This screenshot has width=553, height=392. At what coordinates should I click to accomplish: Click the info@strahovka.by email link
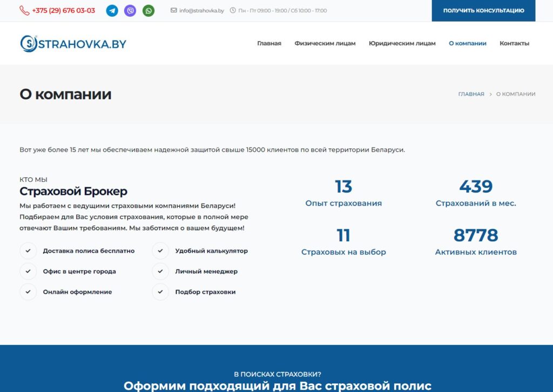pos(201,11)
